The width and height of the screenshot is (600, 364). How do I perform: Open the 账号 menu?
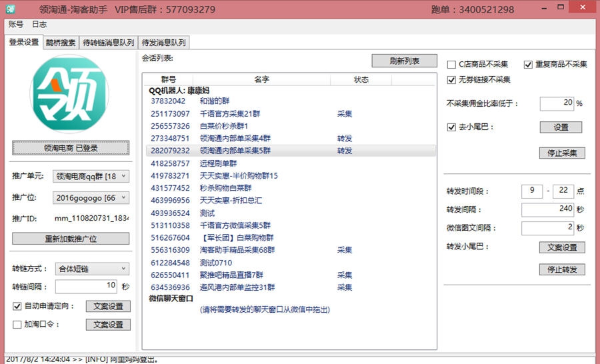click(16, 25)
